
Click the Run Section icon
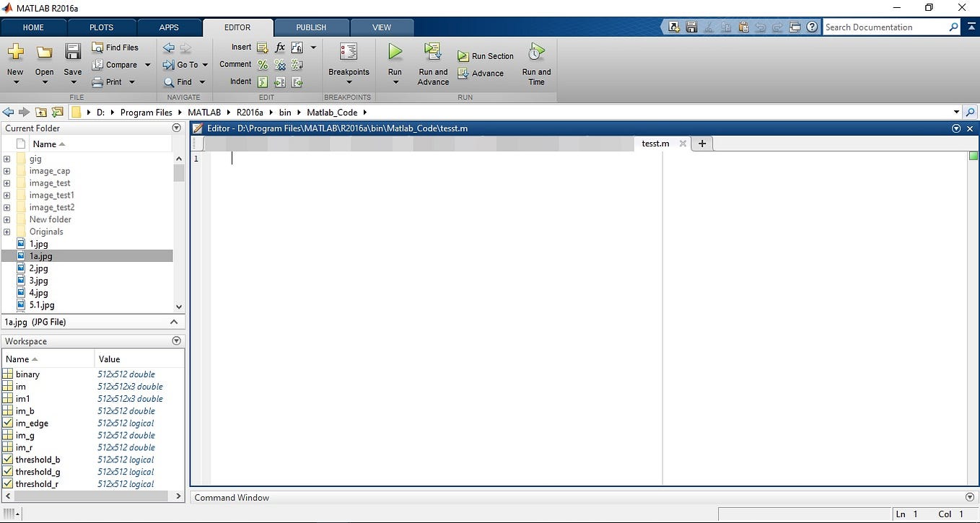pos(463,56)
